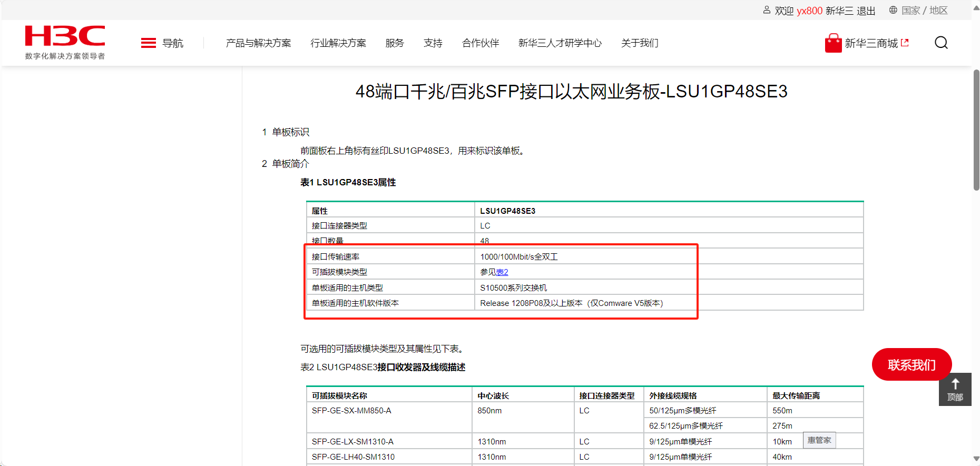
Task: Click the SFP-GE-LH40-SM1310 cell
Action: 389,457
